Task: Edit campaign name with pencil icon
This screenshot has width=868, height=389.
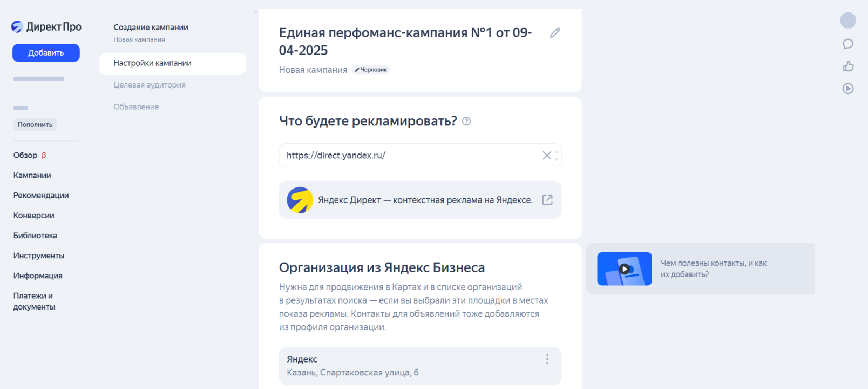Action: coord(555,33)
